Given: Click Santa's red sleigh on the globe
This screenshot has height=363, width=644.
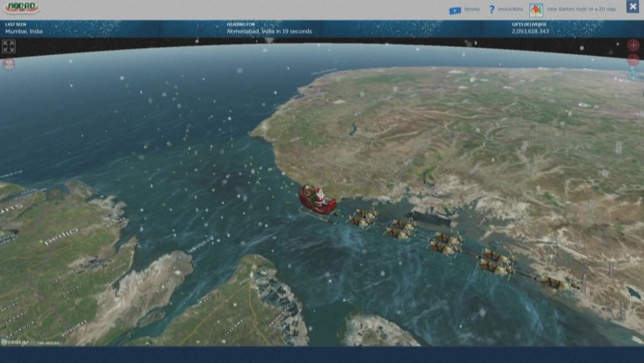Looking at the screenshot, I should tap(317, 201).
